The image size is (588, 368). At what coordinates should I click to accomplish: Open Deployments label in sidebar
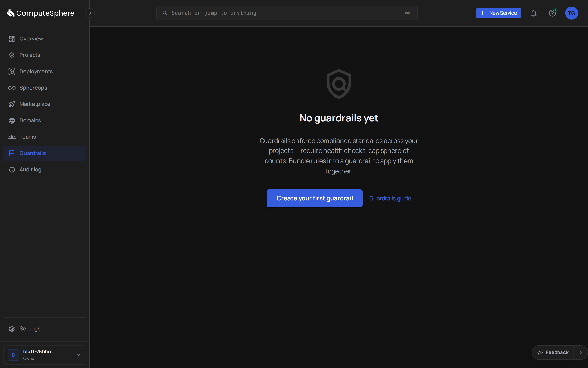pyautogui.click(x=36, y=71)
